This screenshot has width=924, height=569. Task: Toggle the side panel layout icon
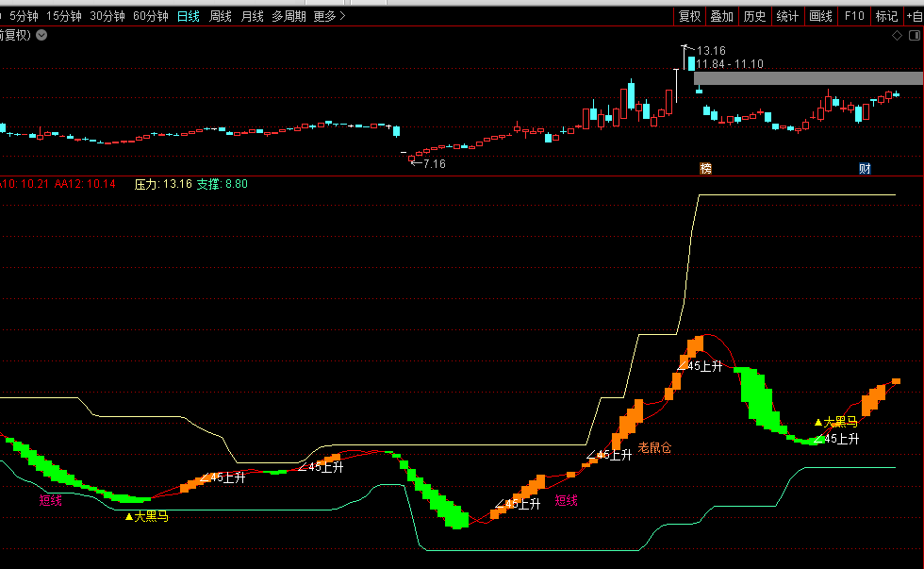tap(913, 35)
